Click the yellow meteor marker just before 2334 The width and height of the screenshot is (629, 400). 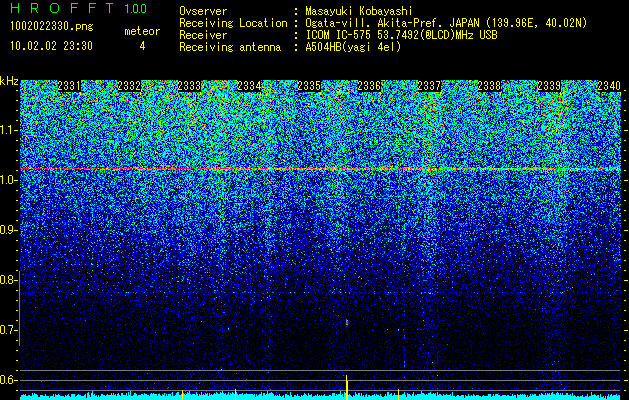coord(235,394)
